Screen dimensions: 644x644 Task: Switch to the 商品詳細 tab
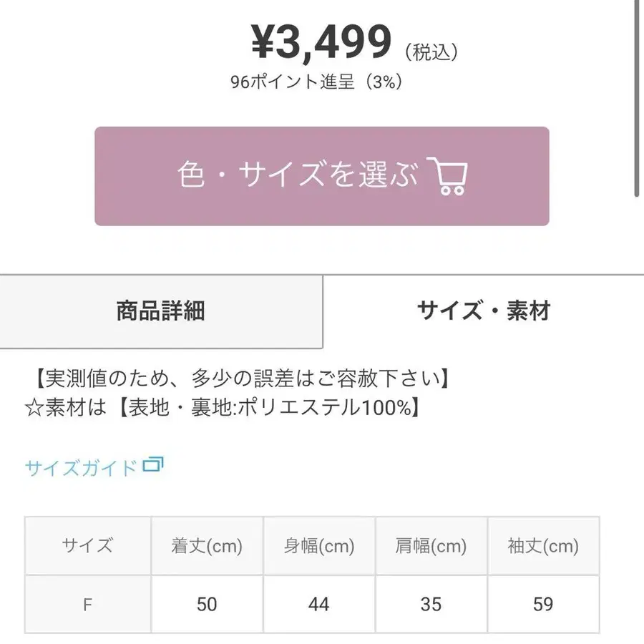click(159, 311)
